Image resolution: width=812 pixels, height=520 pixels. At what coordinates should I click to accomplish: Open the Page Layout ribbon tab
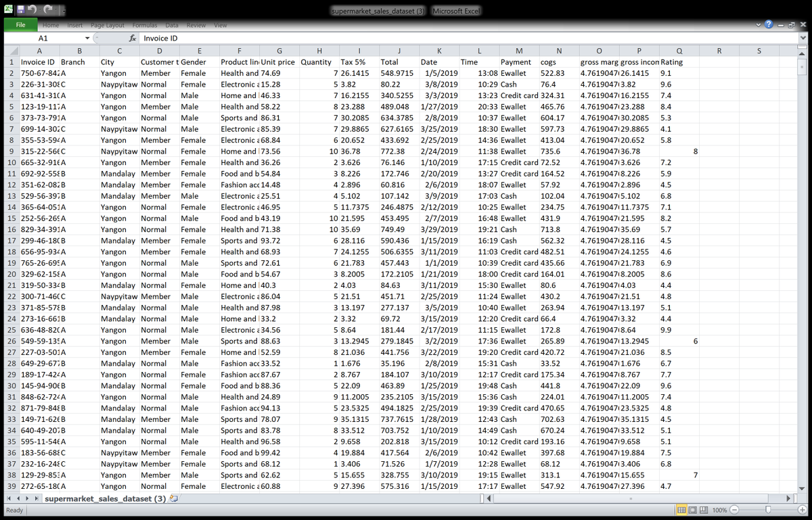click(108, 25)
